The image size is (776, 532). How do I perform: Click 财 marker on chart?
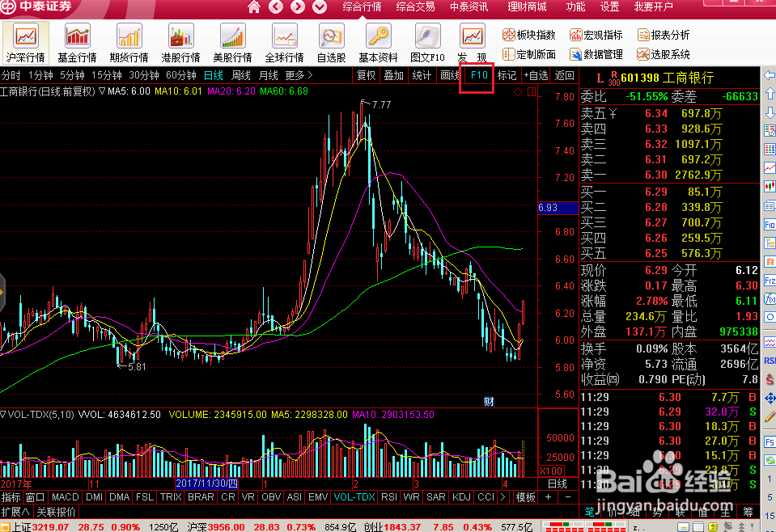[x=489, y=402]
